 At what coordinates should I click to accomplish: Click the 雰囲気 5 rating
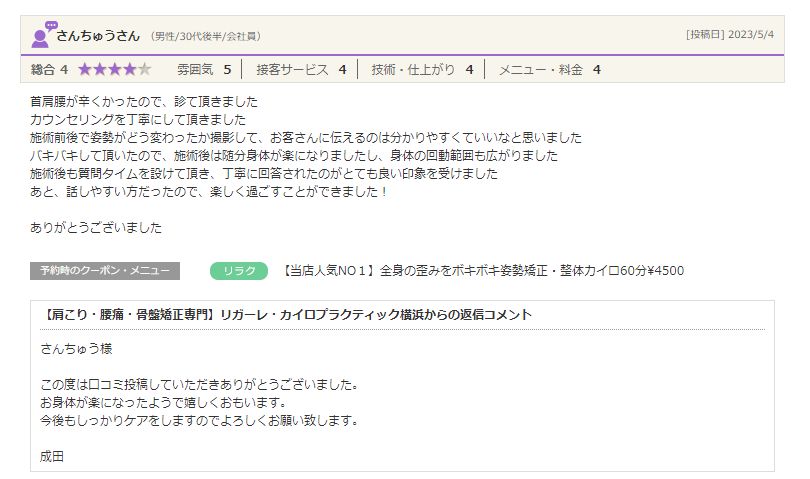(x=204, y=70)
